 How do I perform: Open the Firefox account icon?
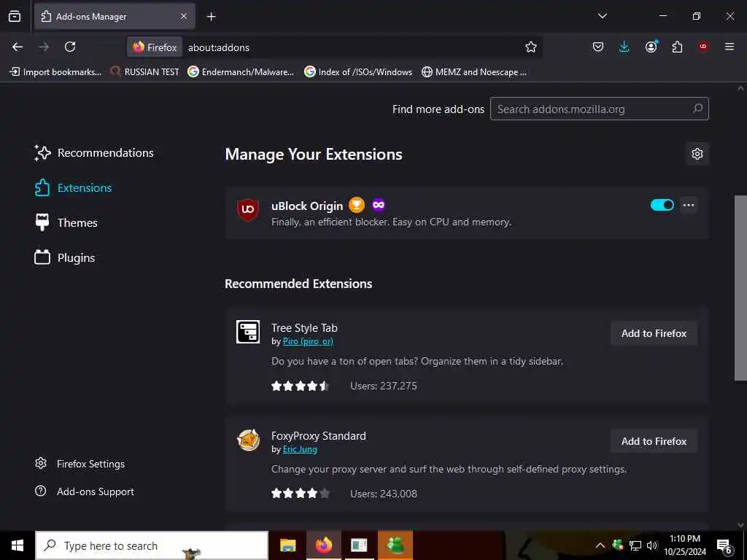click(651, 47)
